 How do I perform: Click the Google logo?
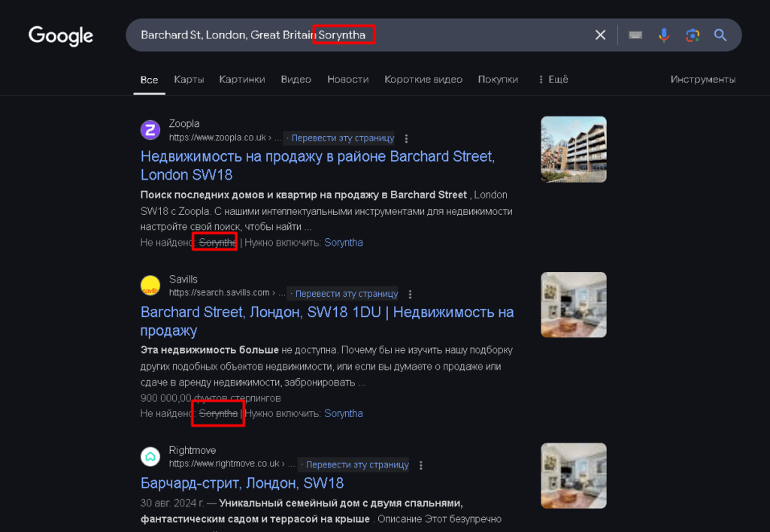(x=61, y=36)
